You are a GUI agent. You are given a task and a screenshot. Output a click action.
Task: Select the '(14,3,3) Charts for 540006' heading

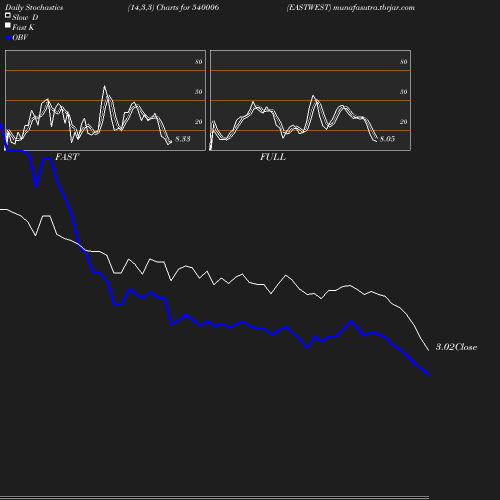click(173, 7)
